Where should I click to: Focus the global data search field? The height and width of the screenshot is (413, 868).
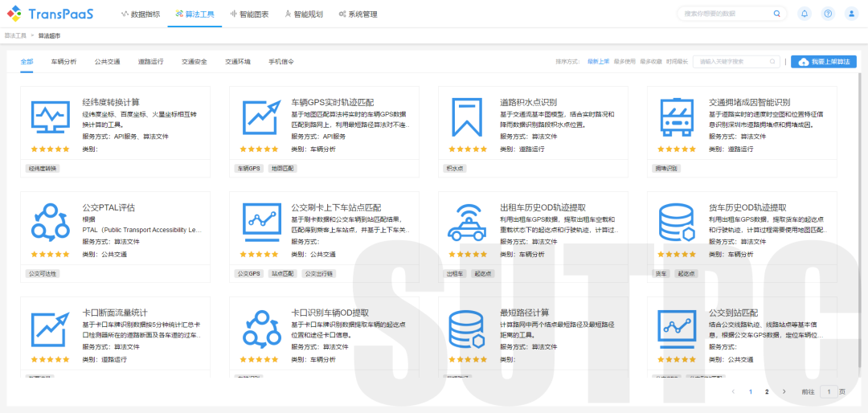[x=732, y=14]
